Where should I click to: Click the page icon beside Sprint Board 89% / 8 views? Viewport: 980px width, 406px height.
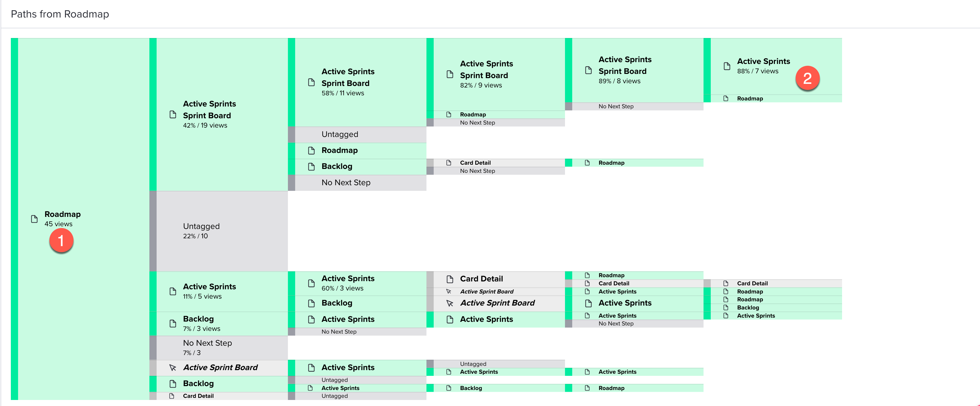pos(588,70)
